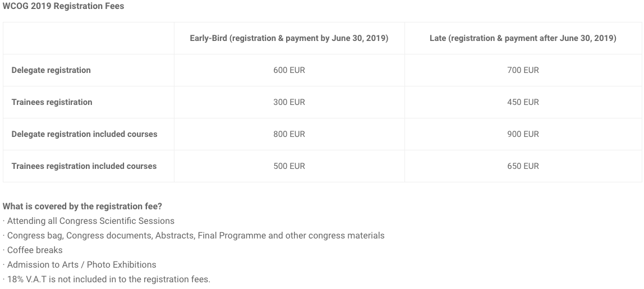
Task: Select the Early-Bird column header
Action: pyautogui.click(x=289, y=38)
